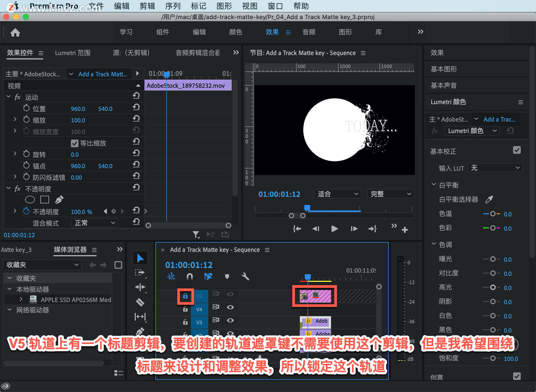Open the blend mode dropdown
The width and height of the screenshot is (536, 392).
[x=95, y=223]
